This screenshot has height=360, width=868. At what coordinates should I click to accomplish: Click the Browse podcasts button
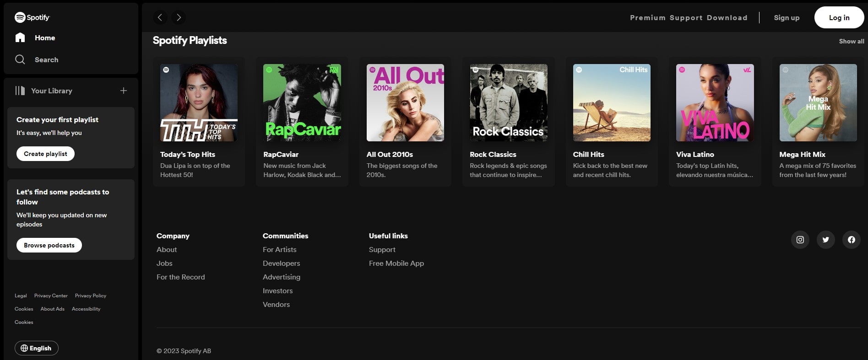49,245
